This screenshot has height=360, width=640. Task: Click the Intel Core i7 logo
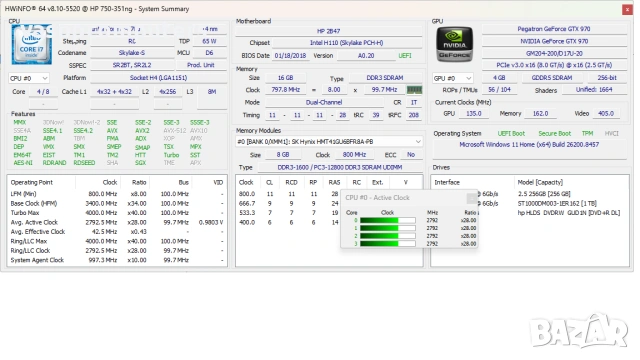point(32,44)
